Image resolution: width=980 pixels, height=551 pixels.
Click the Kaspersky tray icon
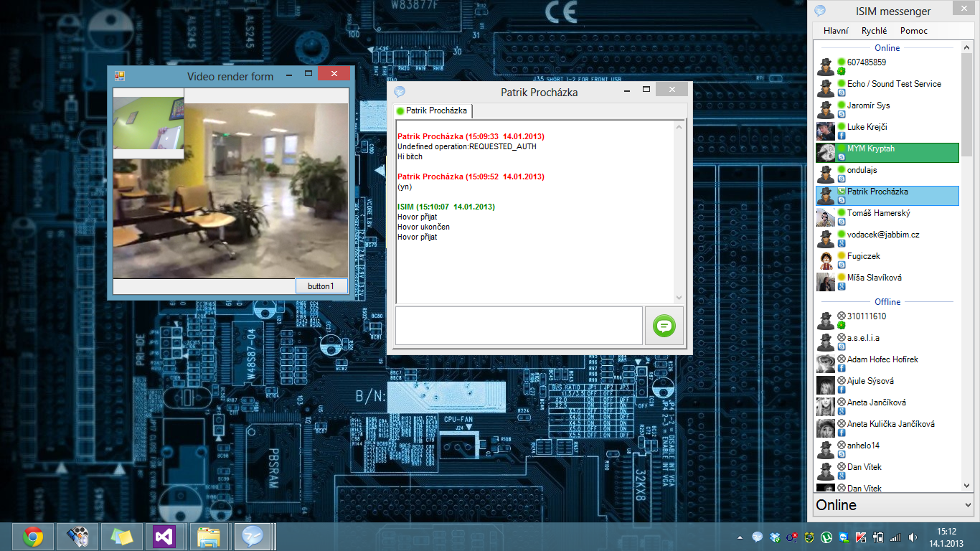861,537
